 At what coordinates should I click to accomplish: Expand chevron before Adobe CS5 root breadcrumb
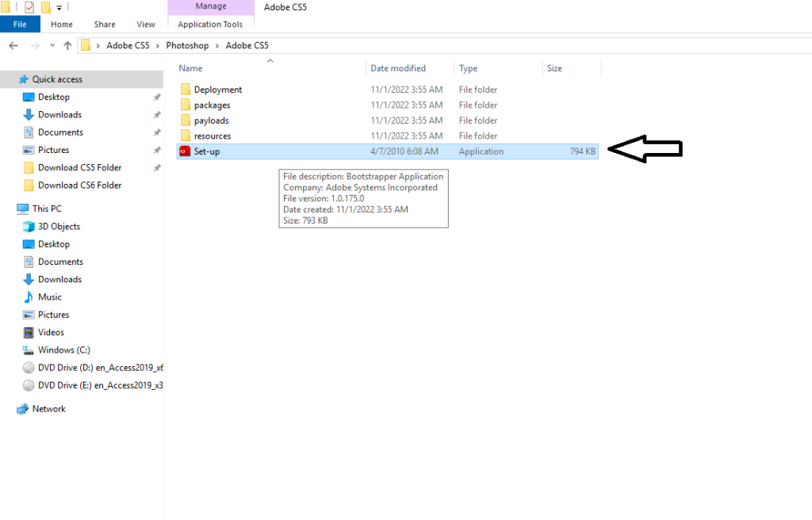pyautogui.click(x=98, y=45)
